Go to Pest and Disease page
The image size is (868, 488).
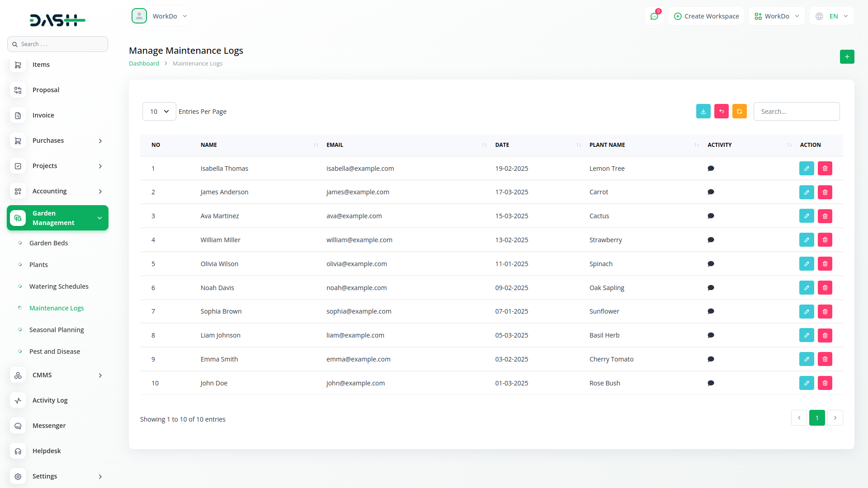tap(55, 352)
